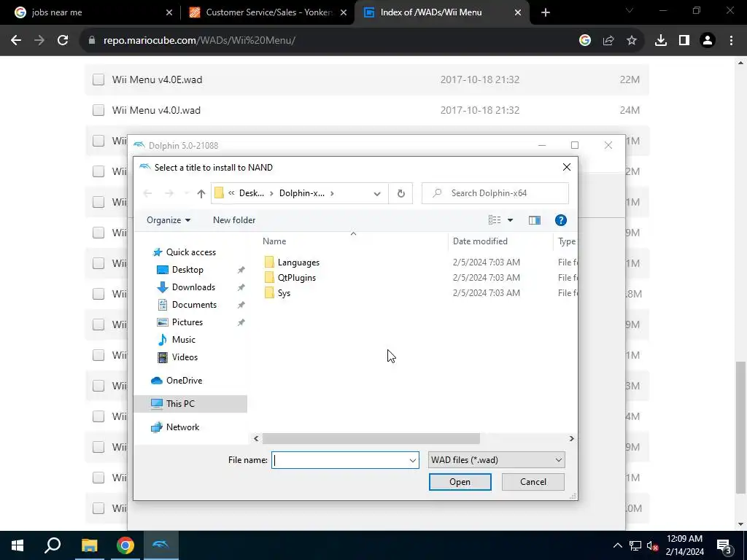747x560 pixels.
Task: Click the browser back arrow
Action: [16, 41]
